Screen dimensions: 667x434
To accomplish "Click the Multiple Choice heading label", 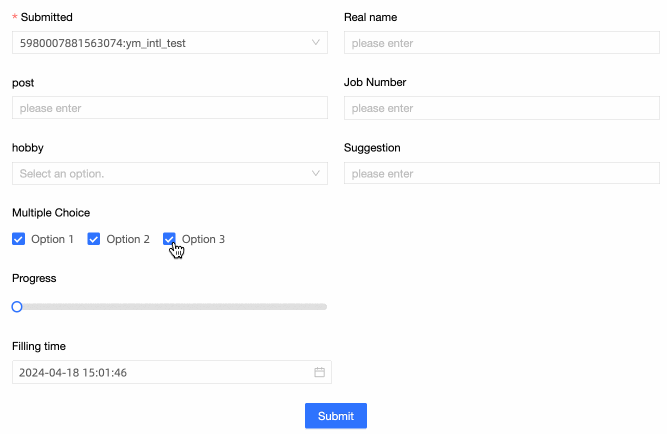I will (51, 213).
